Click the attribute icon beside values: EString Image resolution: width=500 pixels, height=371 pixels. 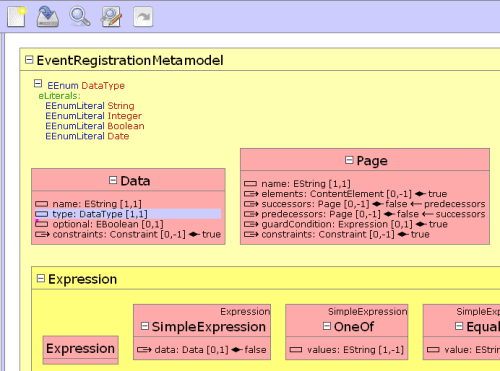coord(296,350)
